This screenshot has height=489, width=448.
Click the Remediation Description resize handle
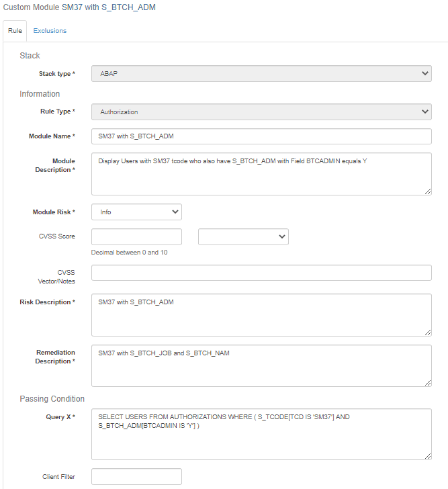428,383
